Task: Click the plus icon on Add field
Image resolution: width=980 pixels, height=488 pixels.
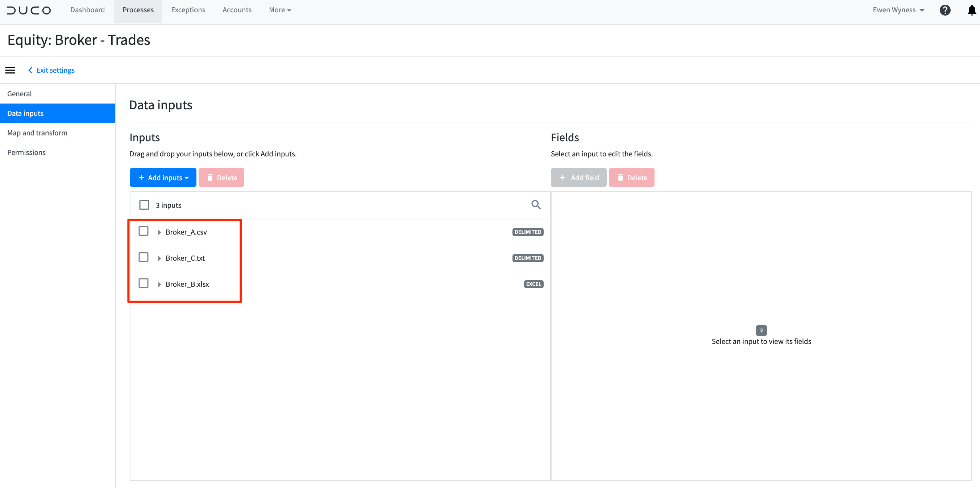Action: click(x=562, y=177)
